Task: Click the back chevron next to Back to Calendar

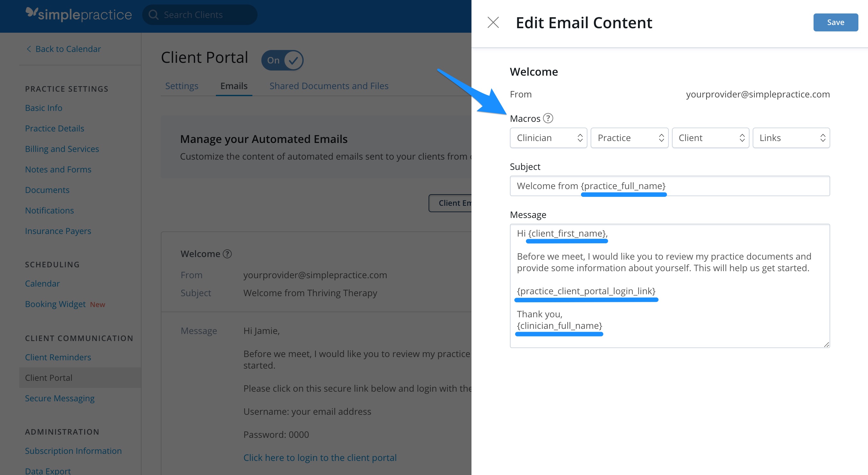Action: tap(29, 49)
